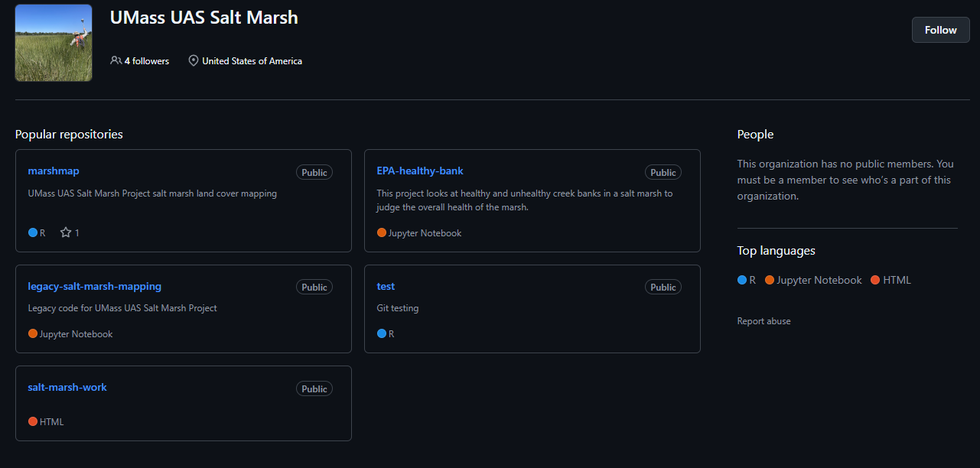
Task: Select R in Top languages
Action: click(x=747, y=280)
